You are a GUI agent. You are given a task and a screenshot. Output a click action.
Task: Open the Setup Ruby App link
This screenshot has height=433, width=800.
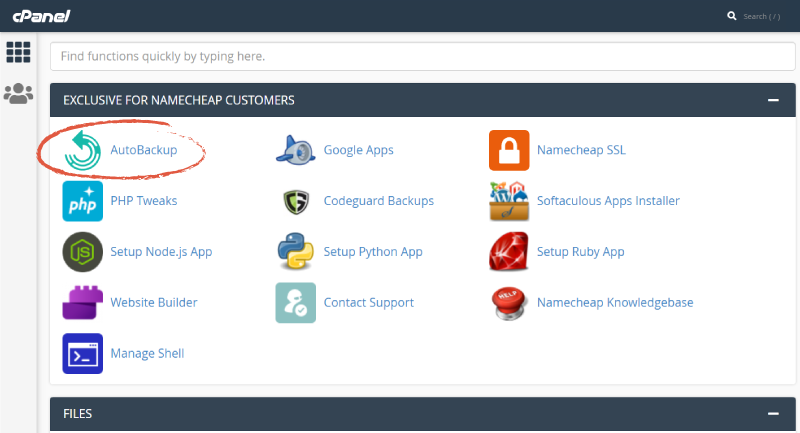pos(581,252)
